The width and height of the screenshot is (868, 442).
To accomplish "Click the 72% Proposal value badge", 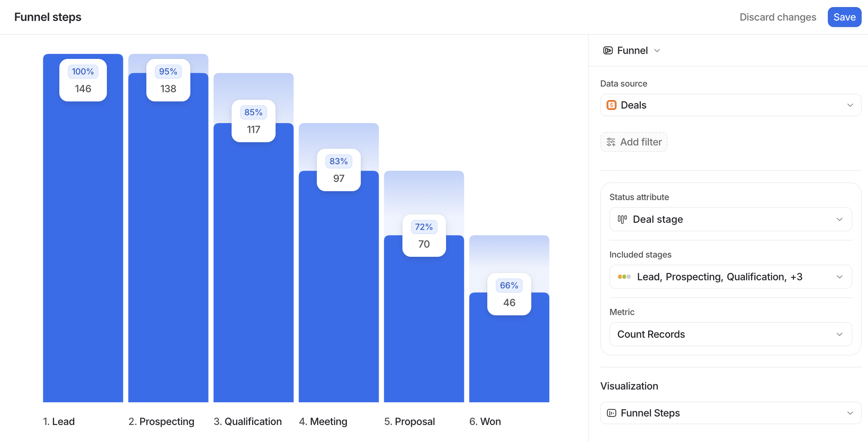I will pos(424,235).
